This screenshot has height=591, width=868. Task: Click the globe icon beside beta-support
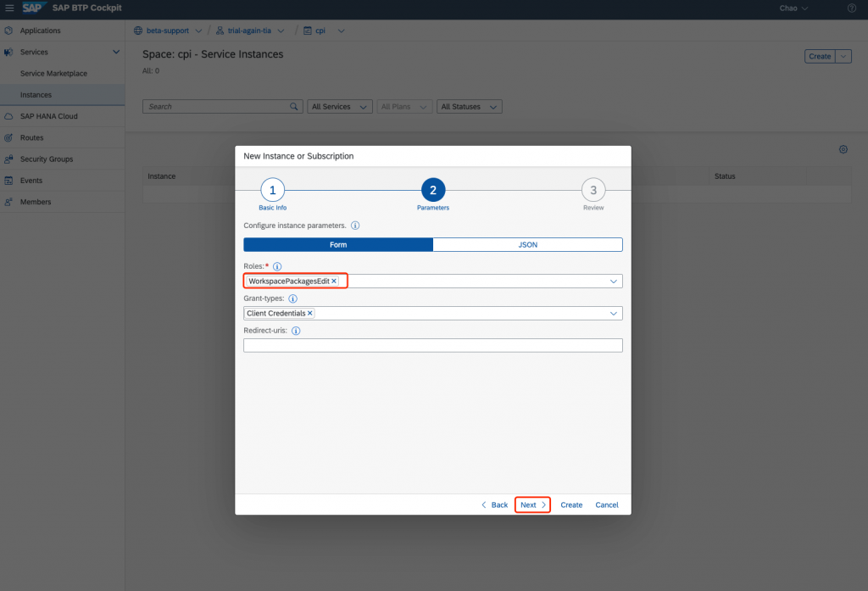(138, 31)
